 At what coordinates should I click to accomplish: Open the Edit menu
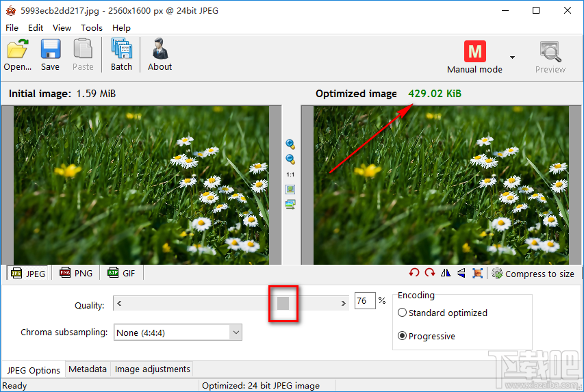pos(36,28)
